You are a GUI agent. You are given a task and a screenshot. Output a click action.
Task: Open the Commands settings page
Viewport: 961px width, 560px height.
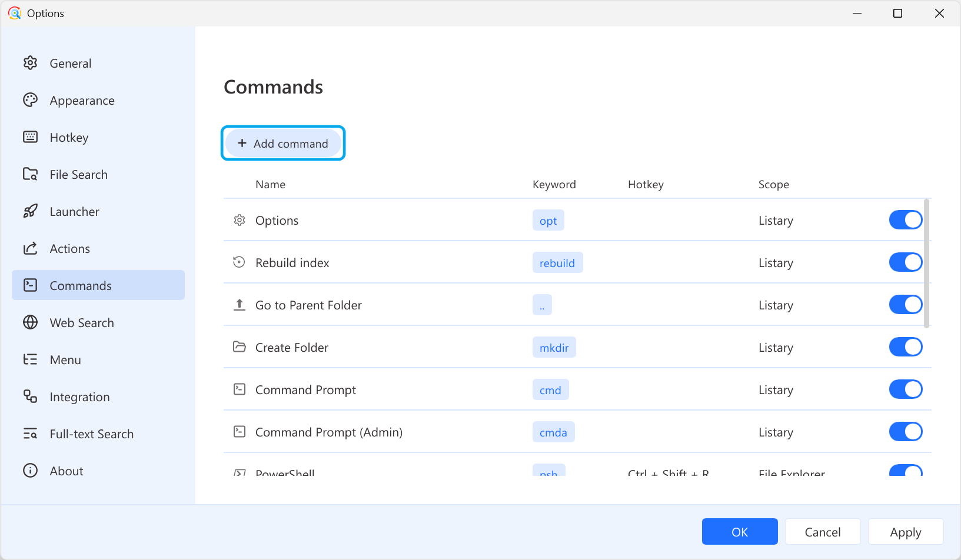click(98, 285)
